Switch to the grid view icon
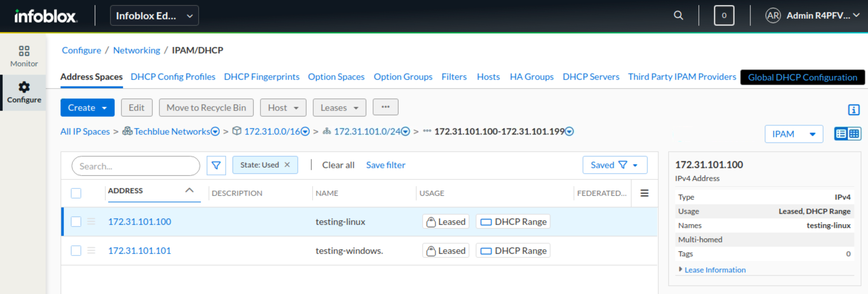Image resolution: width=868 pixels, height=294 pixels. 854,134
